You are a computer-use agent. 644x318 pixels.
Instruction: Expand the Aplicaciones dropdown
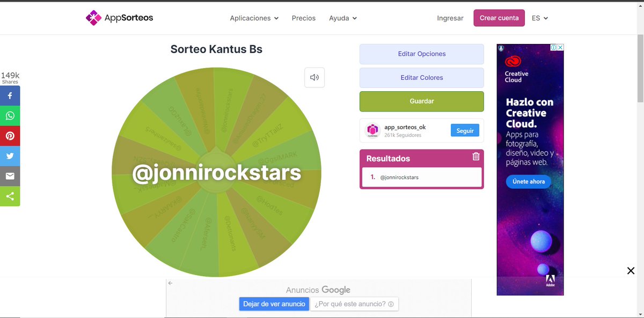254,18
